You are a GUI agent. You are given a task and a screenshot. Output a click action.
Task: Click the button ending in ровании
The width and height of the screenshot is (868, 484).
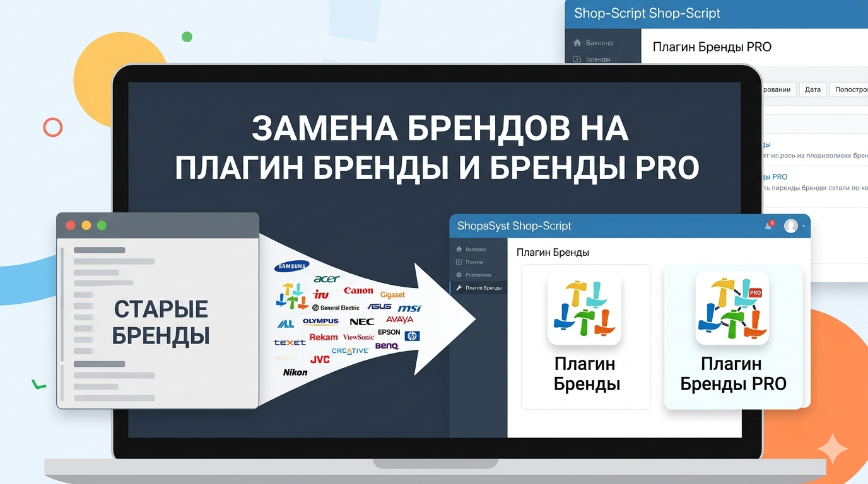[778, 89]
